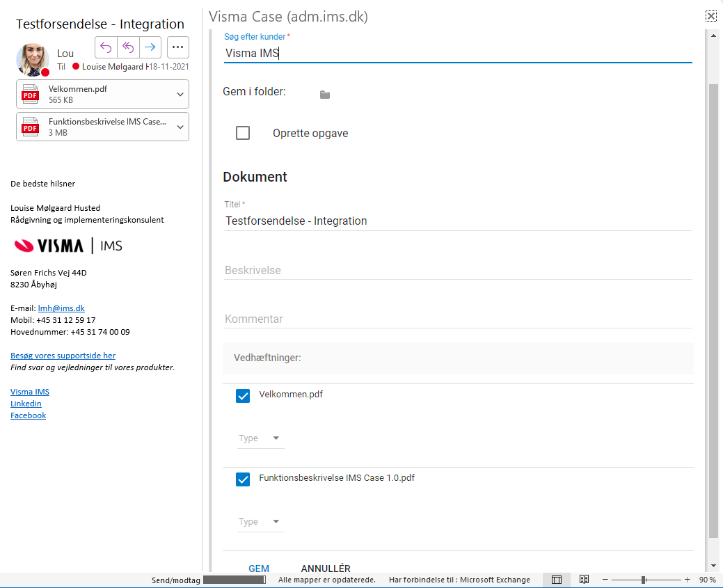Click the Titel input field
Image resolution: width=723 pixels, height=588 pixels.
pos(458,221)
